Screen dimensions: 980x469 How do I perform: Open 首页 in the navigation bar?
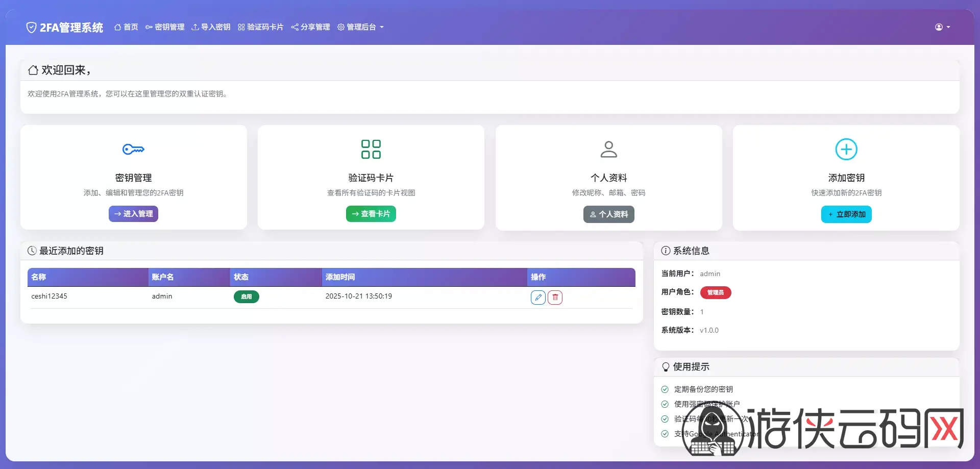click(x=126, y=27)
